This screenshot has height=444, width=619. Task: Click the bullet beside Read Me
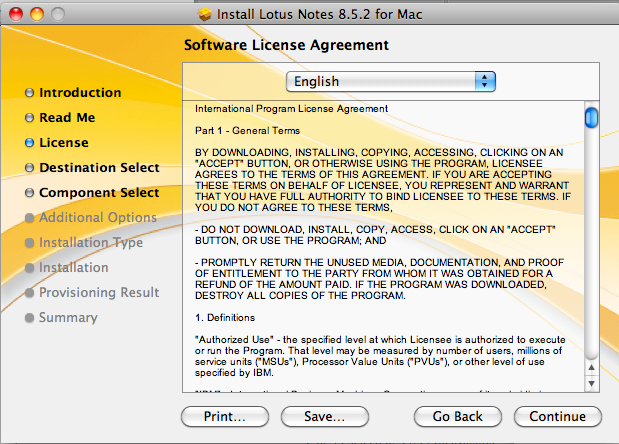tap(29, 118)
